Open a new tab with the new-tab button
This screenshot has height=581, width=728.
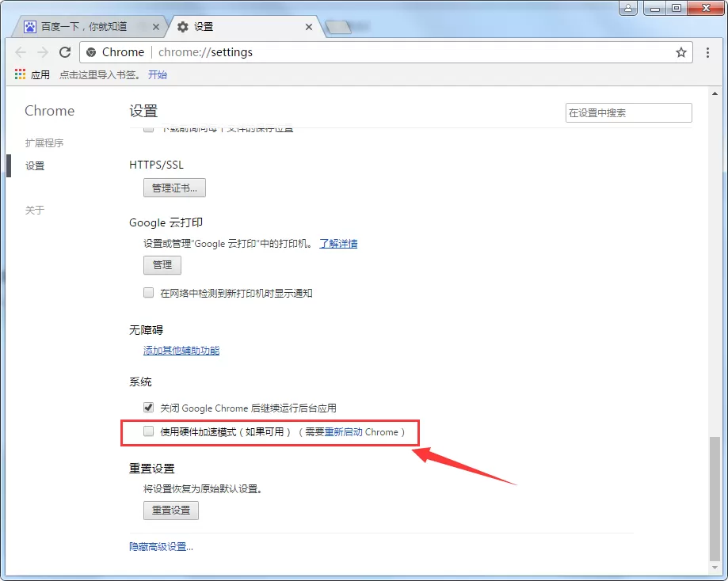coord(338,28)
